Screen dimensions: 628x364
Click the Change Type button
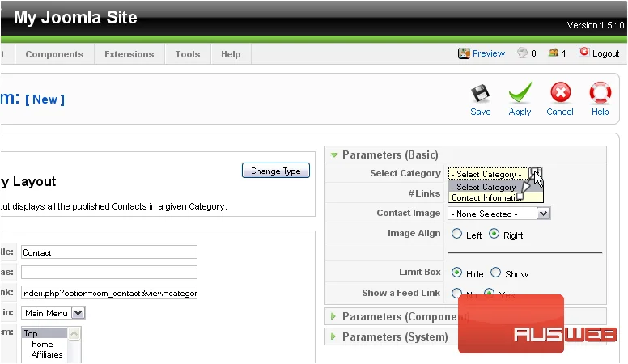(276, 171)
